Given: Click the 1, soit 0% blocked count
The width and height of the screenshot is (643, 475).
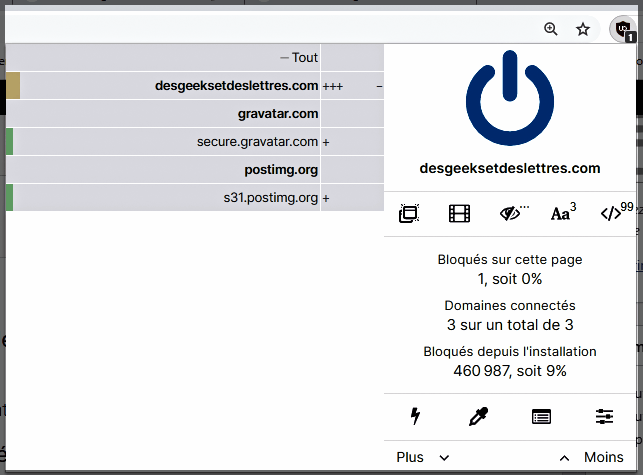Looking at the screenshot, I should click(x=510, y=279).
